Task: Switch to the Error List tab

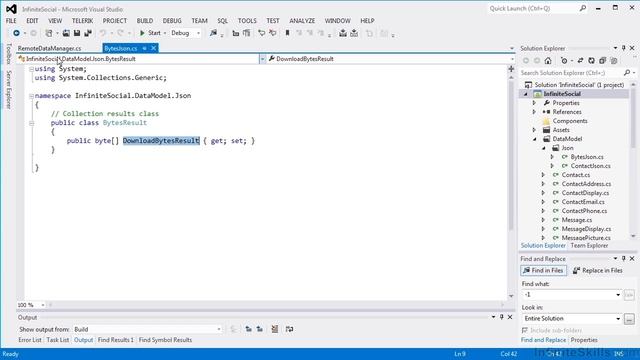Action: click(30, 340)
